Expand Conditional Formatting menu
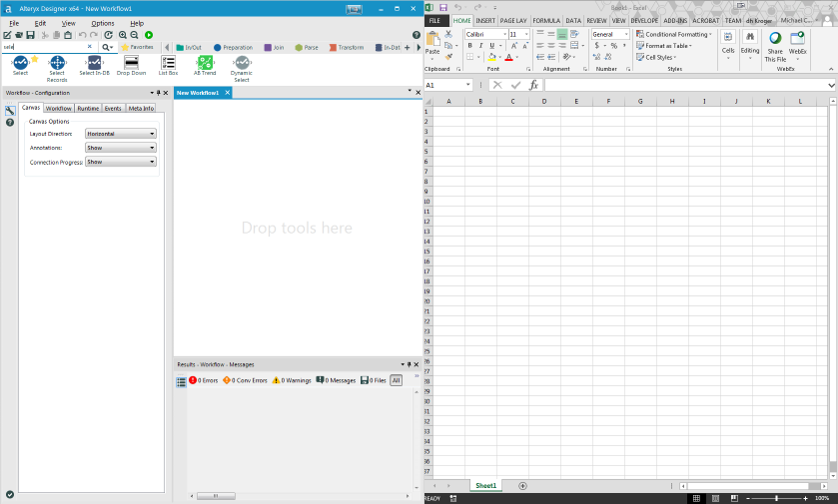 674,34
